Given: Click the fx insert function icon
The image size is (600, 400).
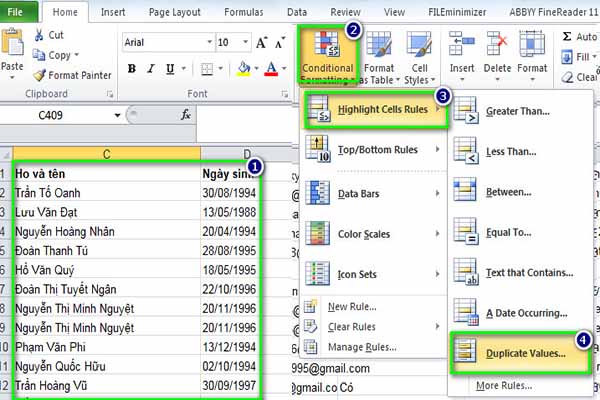Looking at the screenshot, I should (x=186, y=114).
